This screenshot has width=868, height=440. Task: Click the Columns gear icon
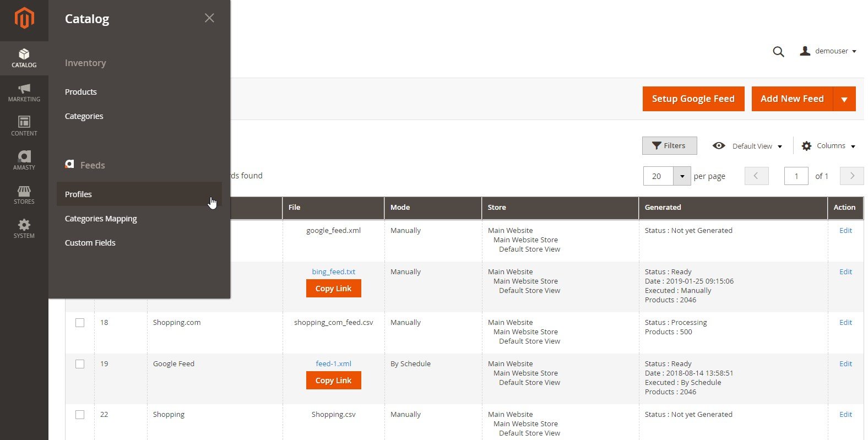tap(807, 146)
